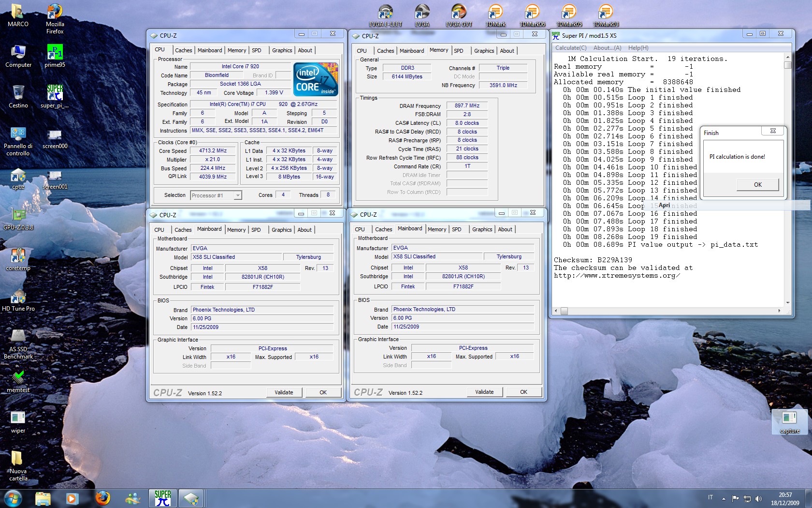Open Mainboard tab in top-left CPU-Z
The width and height of the screenshot is (812, 508).
click(x=210, y=50)
